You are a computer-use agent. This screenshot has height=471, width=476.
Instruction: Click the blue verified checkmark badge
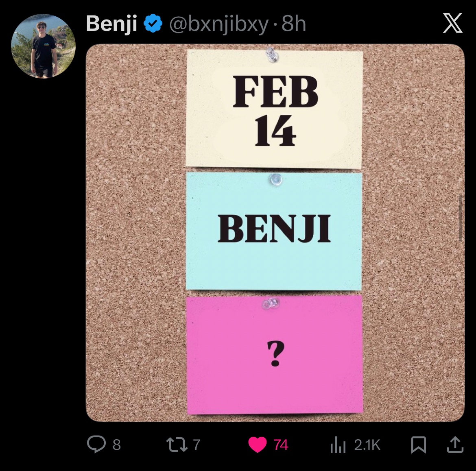[x=154, y=24]
